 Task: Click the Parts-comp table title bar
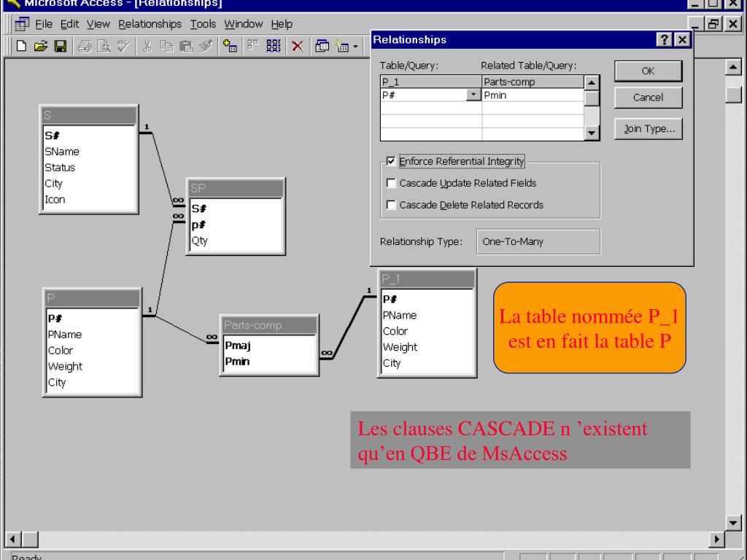270,325
